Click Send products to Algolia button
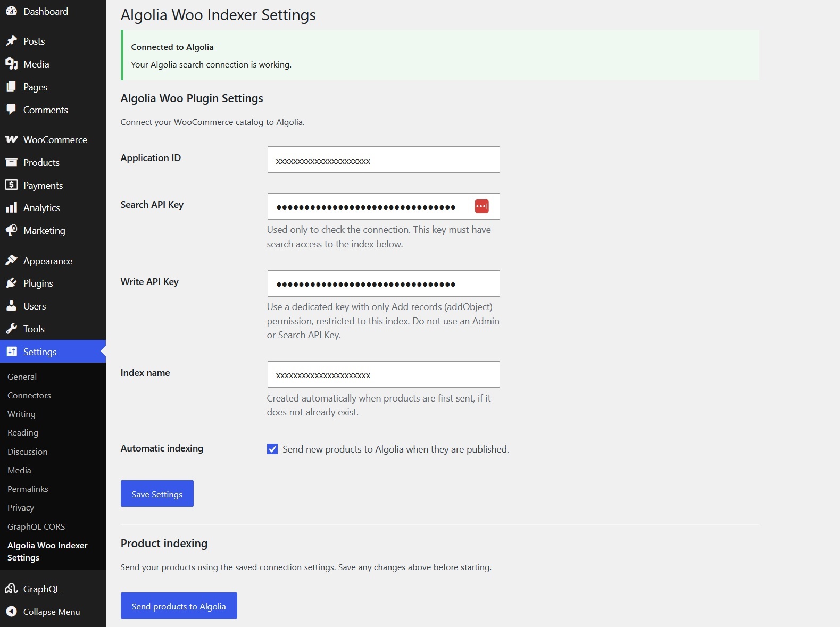Screen dimensions: 840x627 [179, 606]
